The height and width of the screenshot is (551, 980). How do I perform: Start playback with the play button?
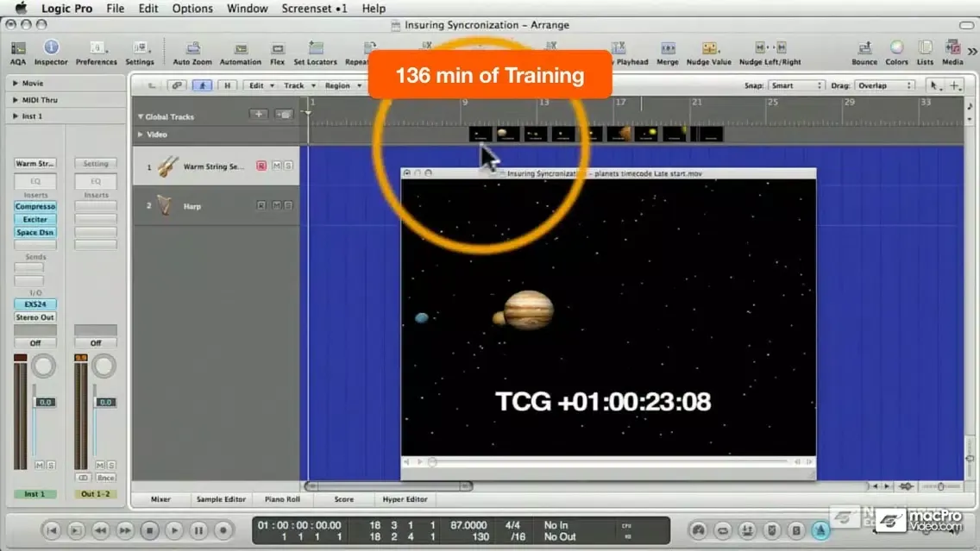click(174, 530)
